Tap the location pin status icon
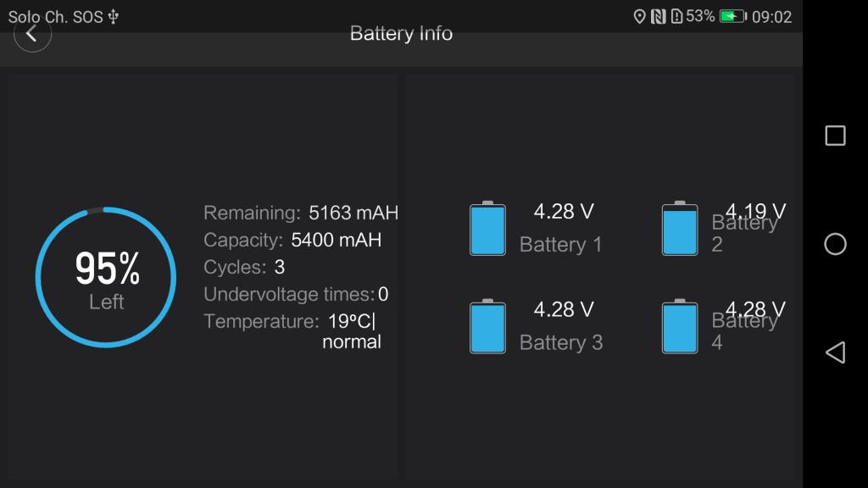This screenshot has height=488, width=868. tap(639, 17)
